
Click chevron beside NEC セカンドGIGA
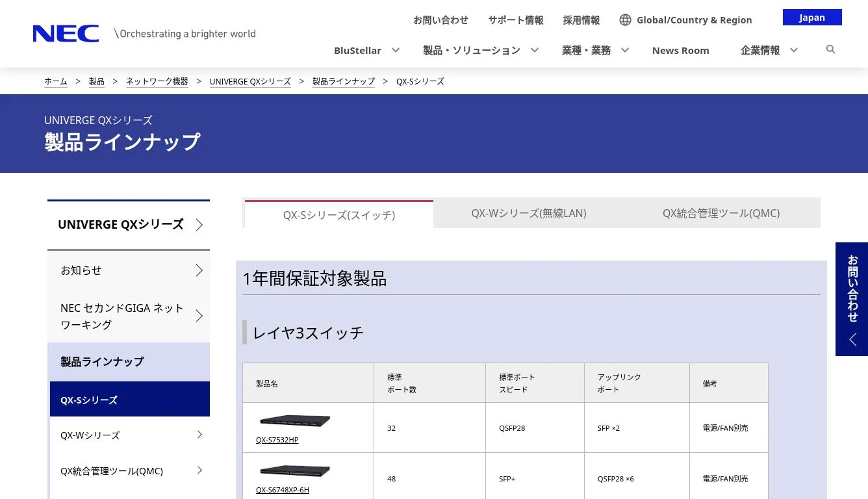click(x=199, y=316)
